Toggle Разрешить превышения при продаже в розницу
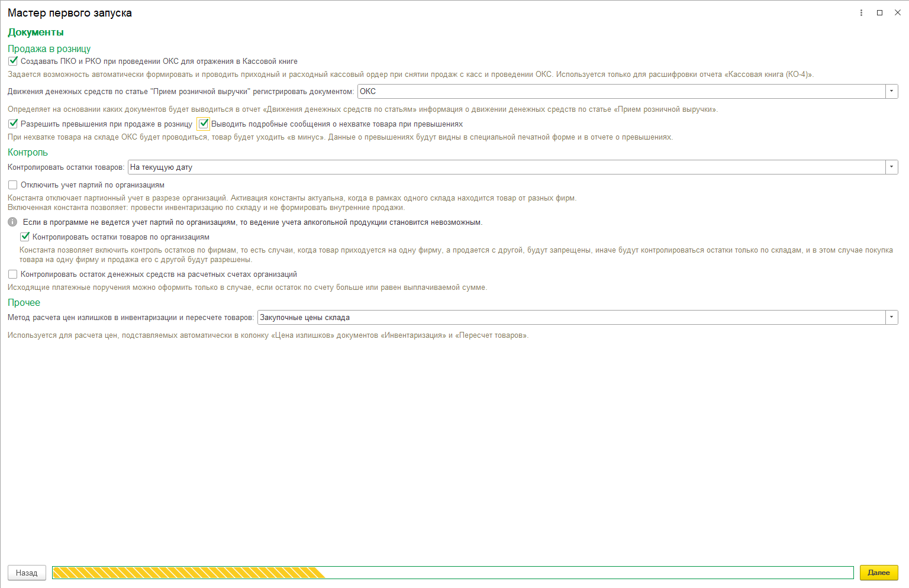 [13, 124]
